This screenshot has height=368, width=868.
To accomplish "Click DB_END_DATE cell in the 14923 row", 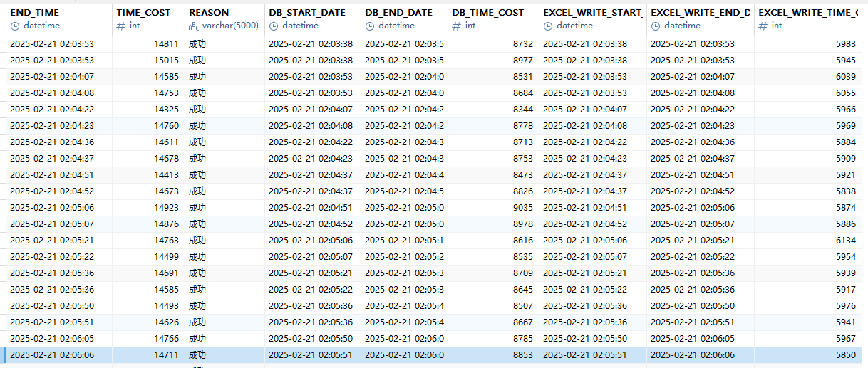I will [405, 208].
